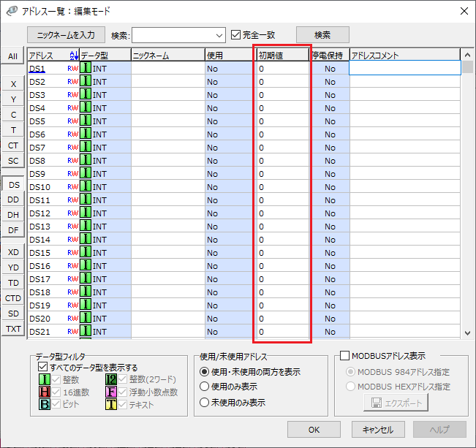Image resolution: width=476 pixels, height=448 pixels.
Task: Click the アドレスコメント field for DS1
Action: (404, 68)
